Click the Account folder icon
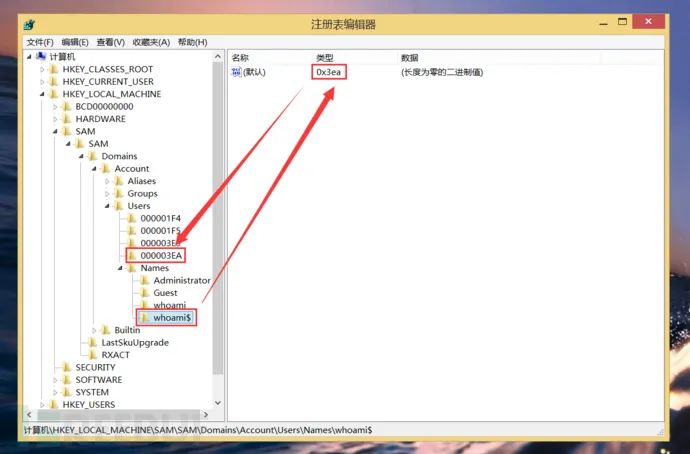Image resolution: width=690 pixels, height=454 pixels. click(x=106, y=168)
